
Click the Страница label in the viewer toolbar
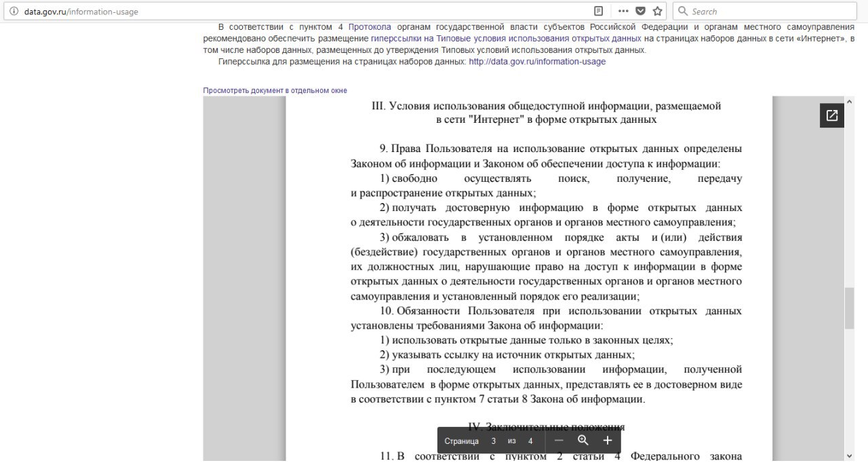(x=462, y=441)
